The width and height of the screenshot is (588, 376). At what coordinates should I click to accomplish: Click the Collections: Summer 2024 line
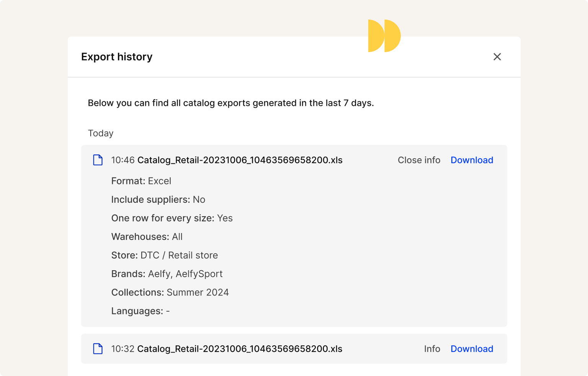point(170,292)
